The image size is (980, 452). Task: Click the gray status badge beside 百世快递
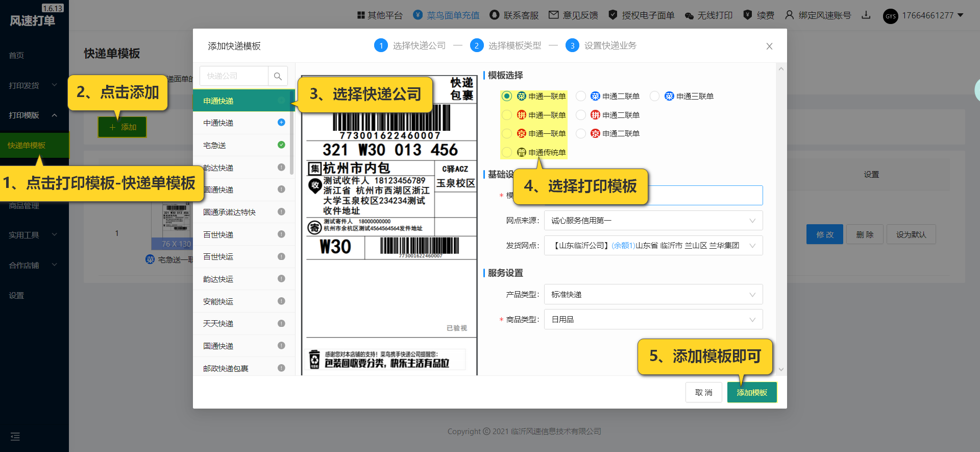[x=281, y=234]
